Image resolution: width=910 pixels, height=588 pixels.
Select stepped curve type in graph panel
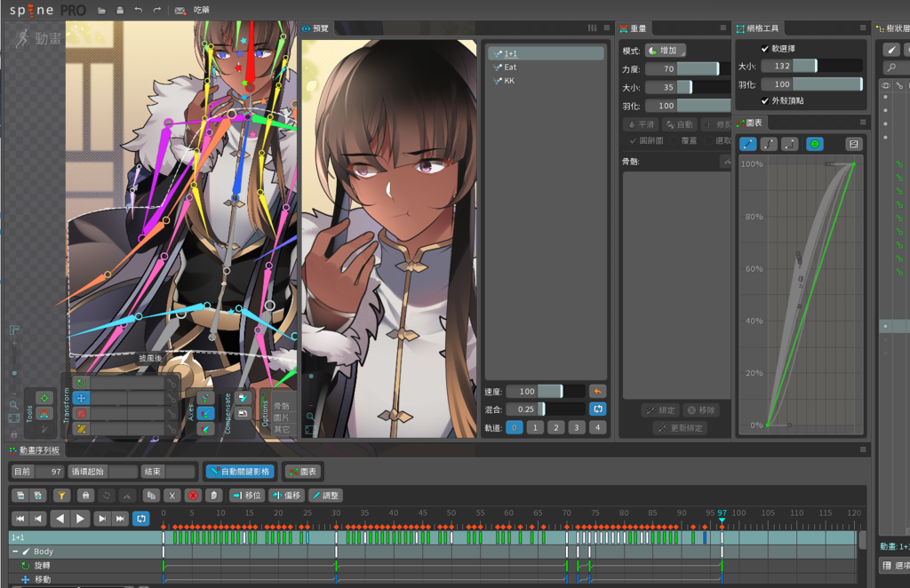(x=789, y=144)
